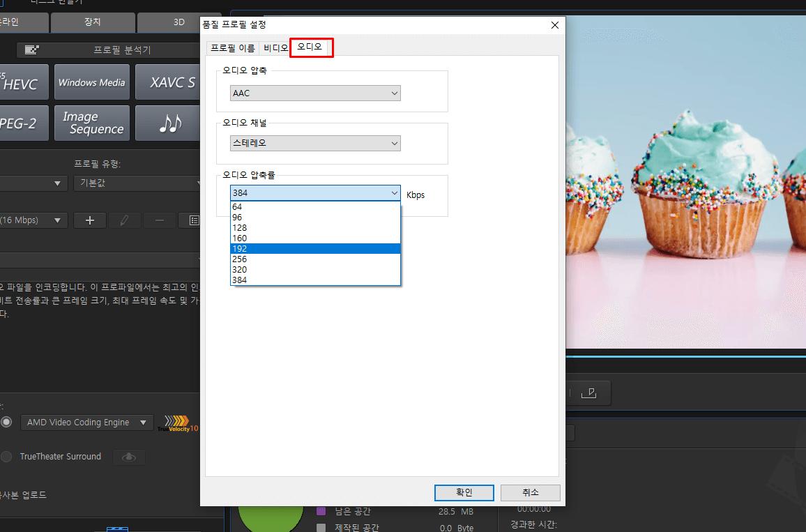Open the 장치 tab
The width and height of the screenshot is (806, 532).
pos(93,22)
